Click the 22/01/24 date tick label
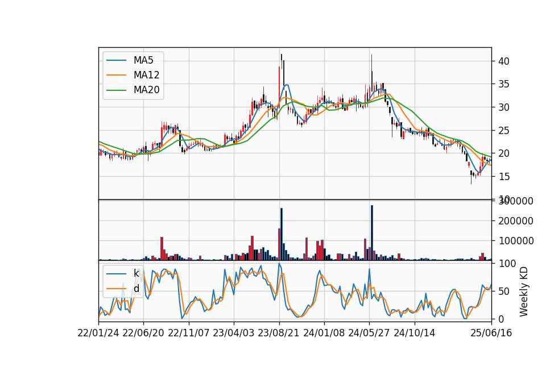Image resolution: width=546 pixels, height=392 pixels. (98, 333)
